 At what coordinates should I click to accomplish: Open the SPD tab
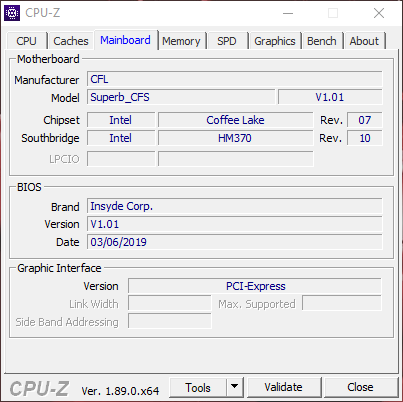(227, 41)
